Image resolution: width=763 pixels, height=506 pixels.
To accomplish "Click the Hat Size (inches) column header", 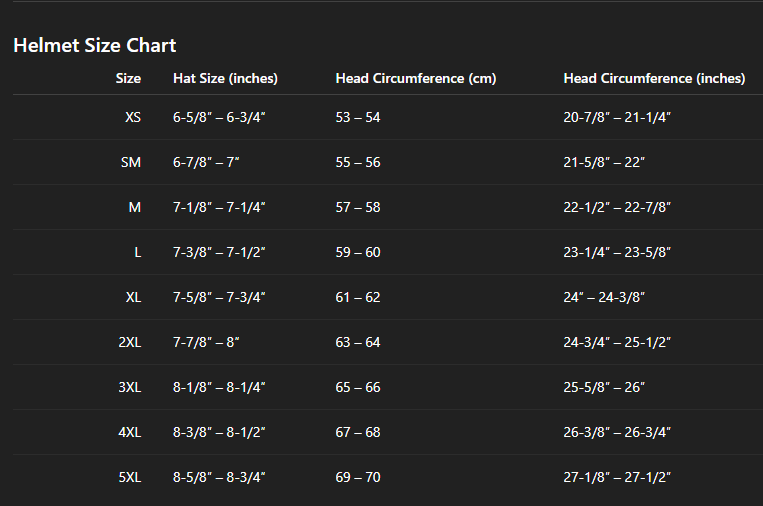I will point(225,78).
